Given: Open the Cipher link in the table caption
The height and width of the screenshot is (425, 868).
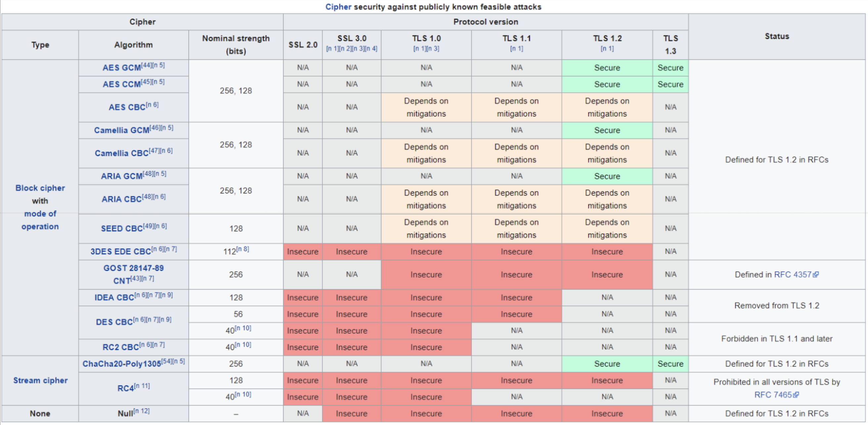Looking at the screenshot, I should coord(338,7).
